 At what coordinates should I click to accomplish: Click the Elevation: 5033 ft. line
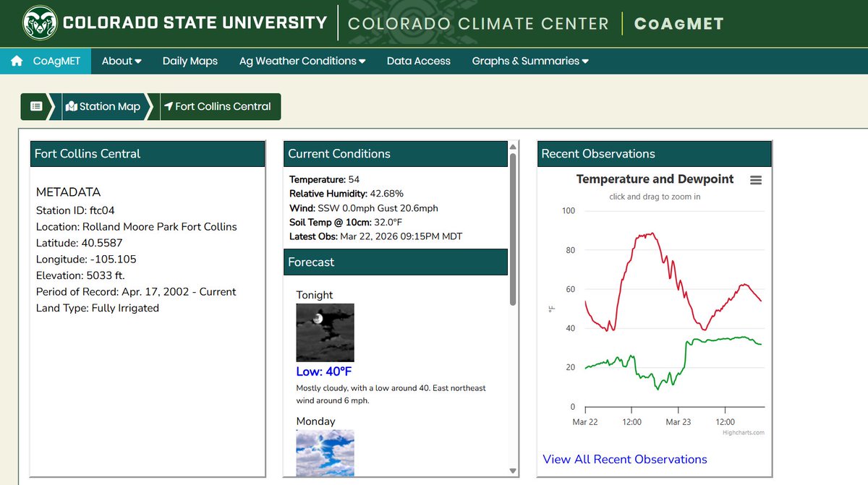click(x=80, y=275)
